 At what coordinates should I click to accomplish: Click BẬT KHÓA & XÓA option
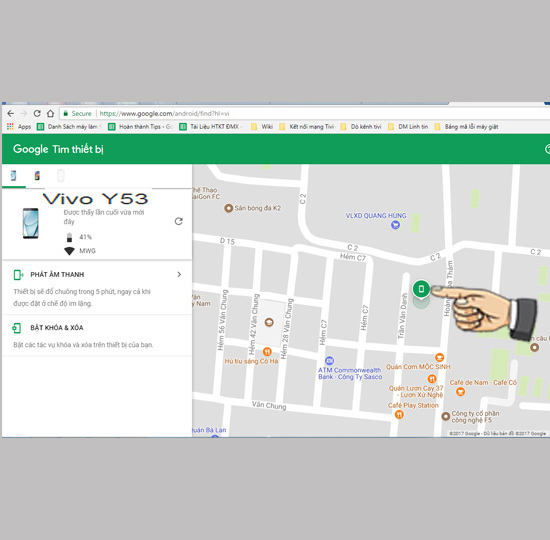click(x=97, y=335)
